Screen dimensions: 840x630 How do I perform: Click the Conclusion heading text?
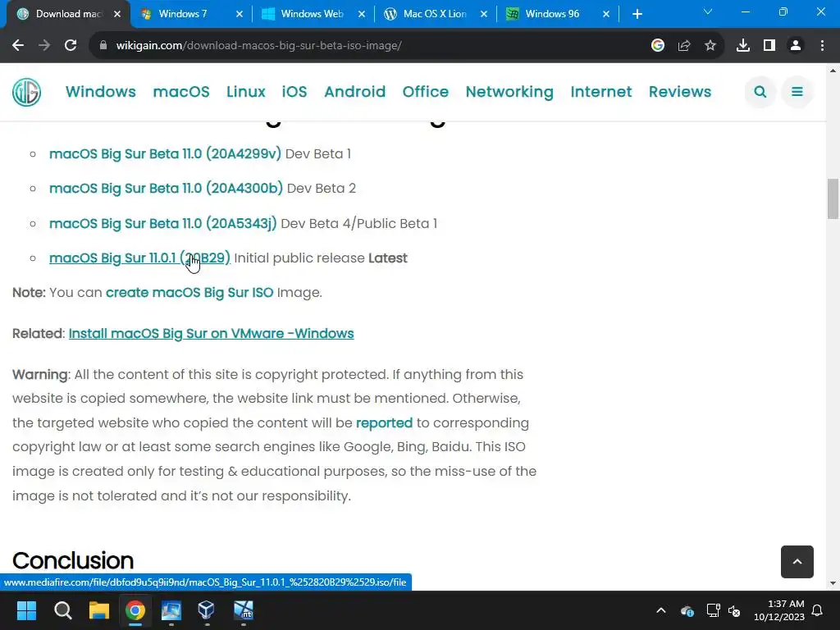click(73, 560)
